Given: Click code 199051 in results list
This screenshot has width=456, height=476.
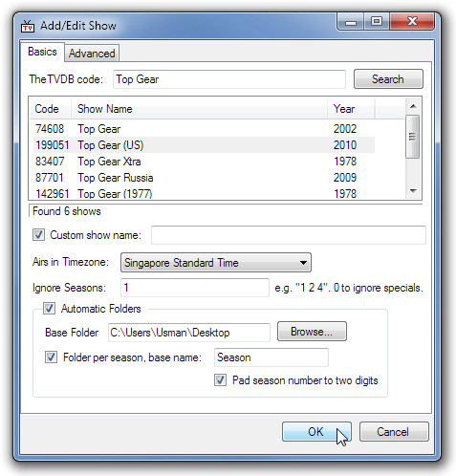Looking at the screenshot, I should 52,145.
